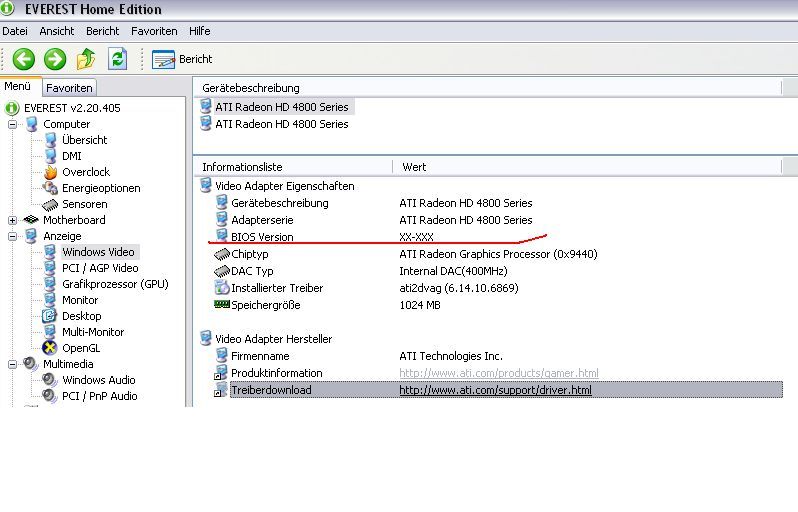
Task: Click the Gerätebeschreibung list column header
Action: [488, 88]
